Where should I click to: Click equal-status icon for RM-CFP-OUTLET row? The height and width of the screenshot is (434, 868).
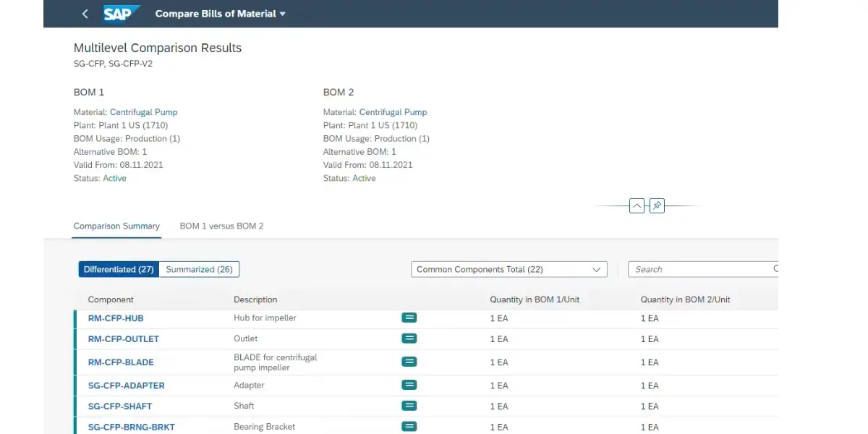point(409,339)
